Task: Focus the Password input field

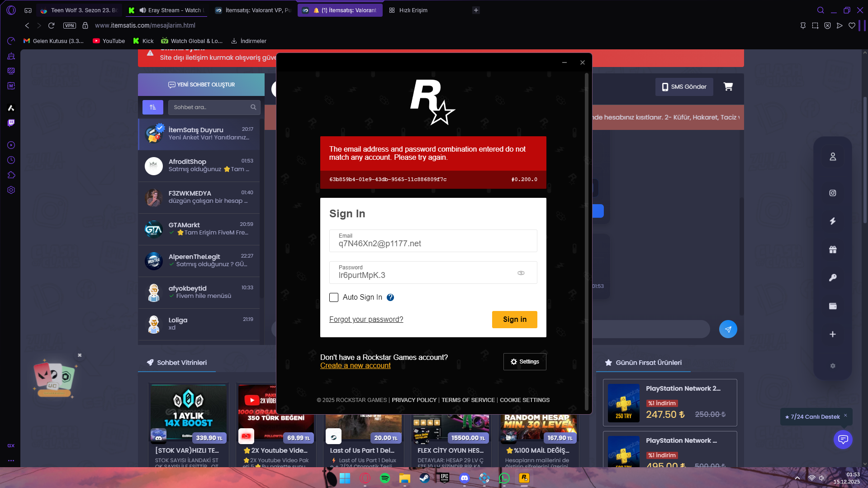Action: [433, 273]
